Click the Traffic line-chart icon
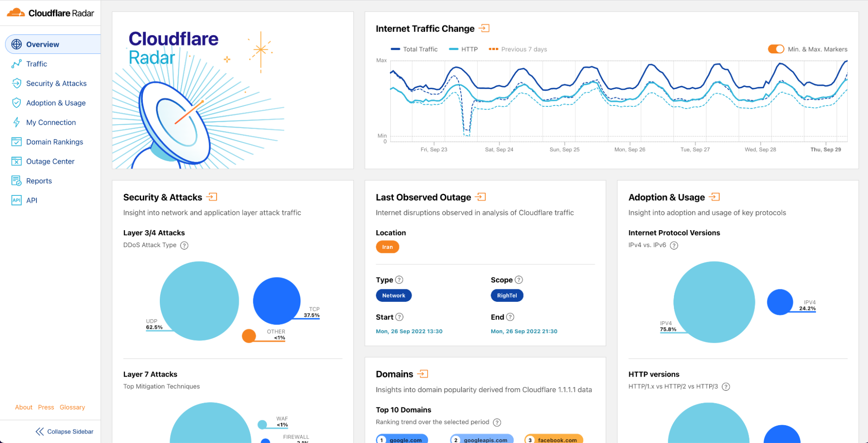The width and height of the screenshot is (868, 443). (17, 64)
